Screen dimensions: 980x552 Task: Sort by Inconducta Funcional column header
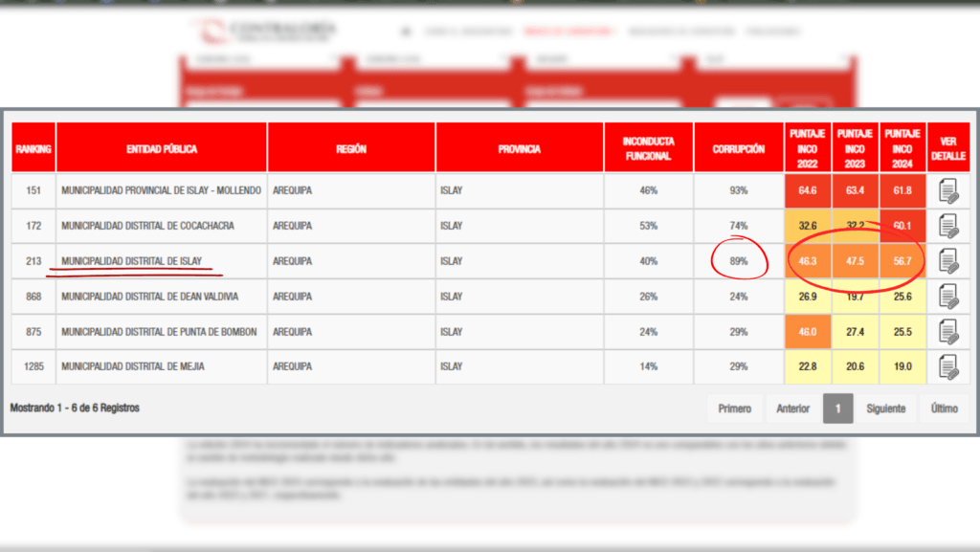648,149
